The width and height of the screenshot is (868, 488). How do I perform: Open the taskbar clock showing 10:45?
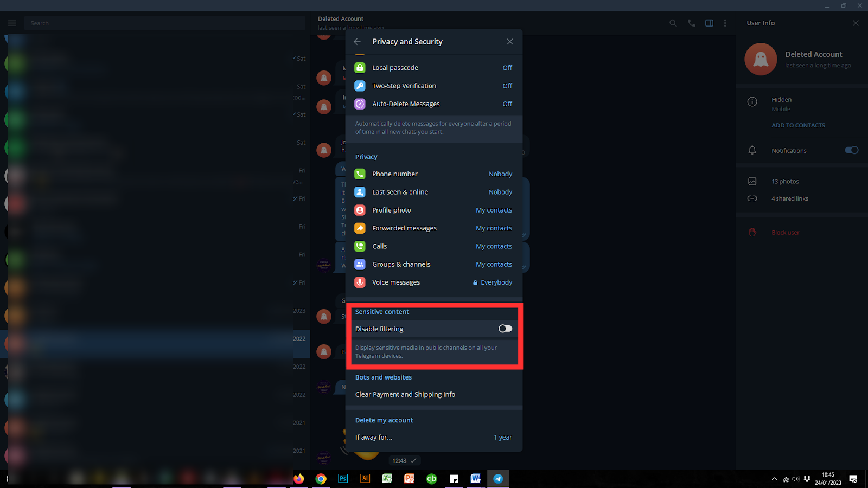(x=828, y=479)
